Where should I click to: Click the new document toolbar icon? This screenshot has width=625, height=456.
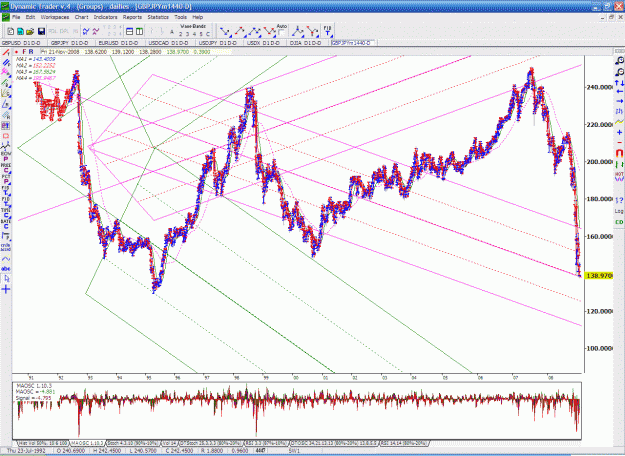[11, 31]
